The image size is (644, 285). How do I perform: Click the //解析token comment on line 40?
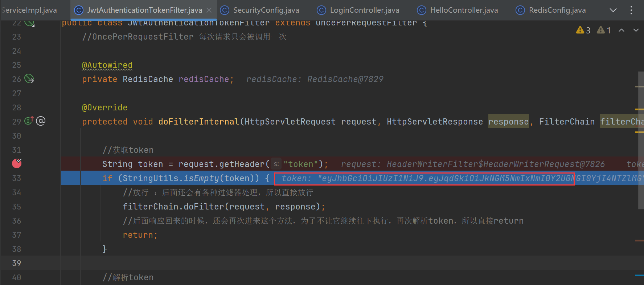tap(128, 277)
